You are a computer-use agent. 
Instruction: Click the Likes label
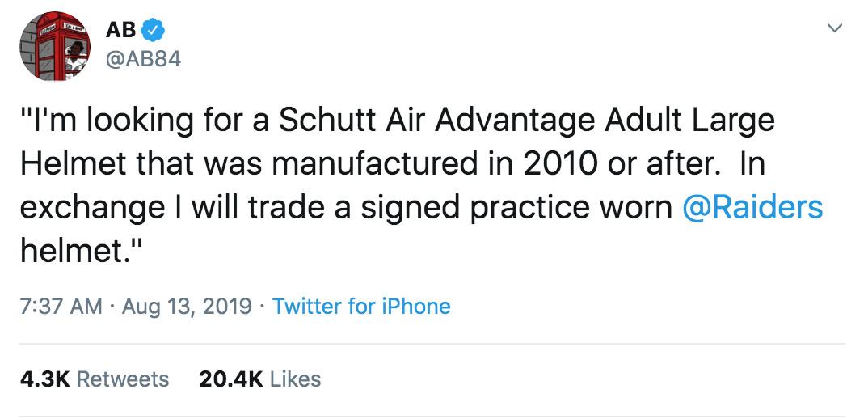(x=295, y=379)
